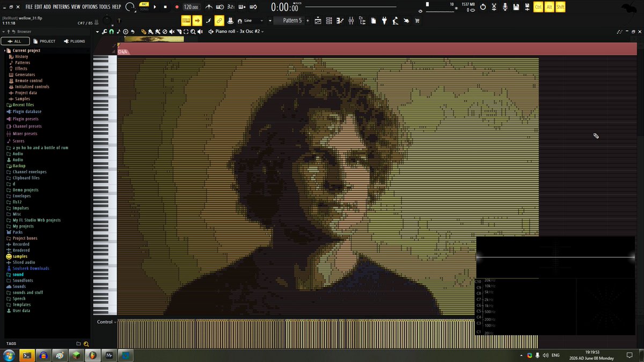Open Piano roll - 3x Osc #2 target selector
This screenshot has height=362, width=644.
239,32
